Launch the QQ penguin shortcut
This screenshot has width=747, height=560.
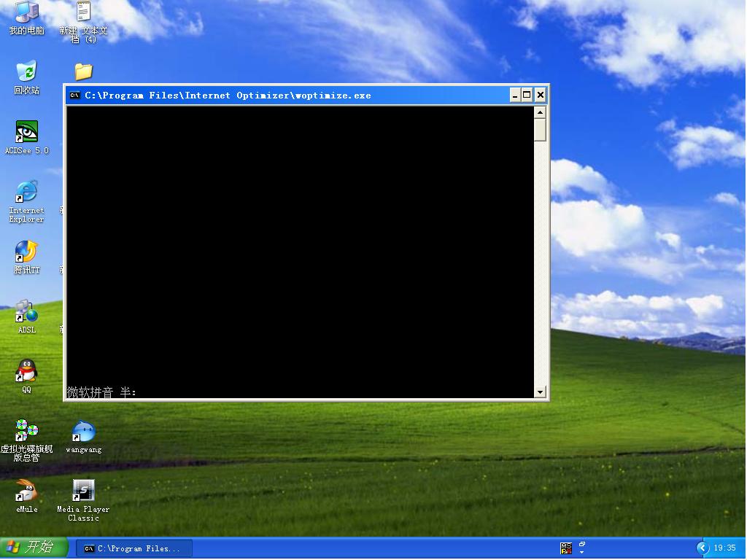coord(27,377)
